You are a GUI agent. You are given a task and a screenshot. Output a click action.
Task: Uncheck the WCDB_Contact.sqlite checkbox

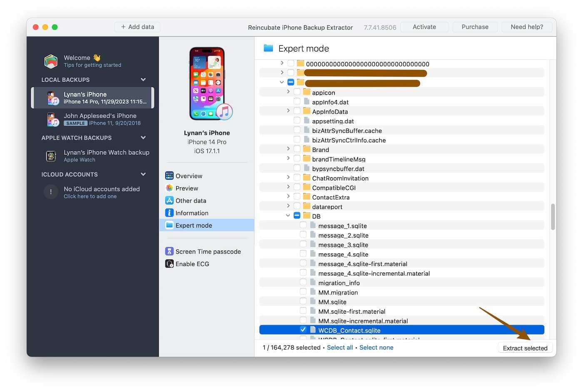click(x=303, y=330)
